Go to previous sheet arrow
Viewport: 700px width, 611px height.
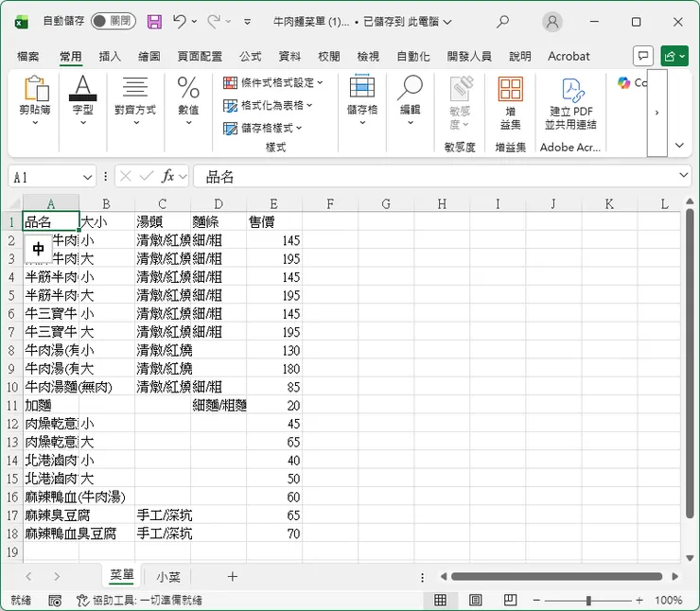[x=29, y=576]
